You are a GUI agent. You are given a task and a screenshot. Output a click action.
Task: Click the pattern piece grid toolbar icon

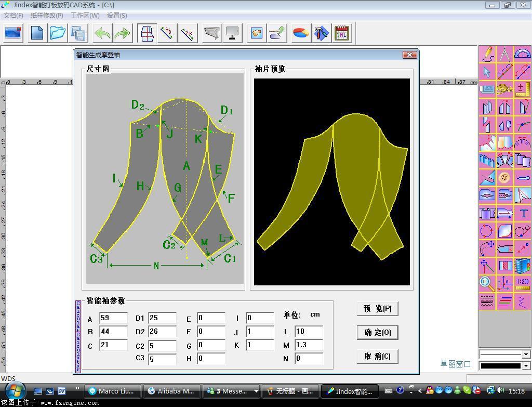click(147, 33)
